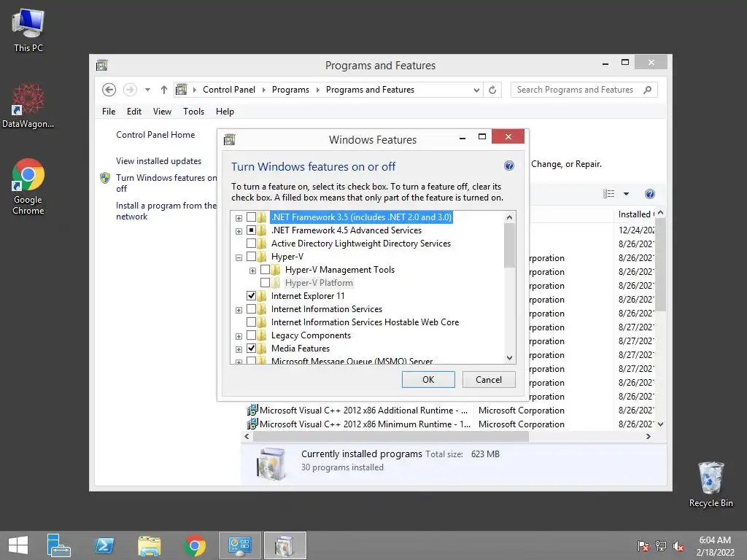Open This PC desktop icon

coord(28,29)
